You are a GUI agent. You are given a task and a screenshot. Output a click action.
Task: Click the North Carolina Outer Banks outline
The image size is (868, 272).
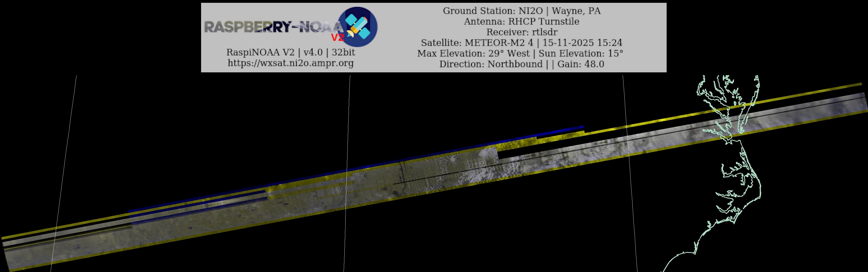[x=757, y=189]
